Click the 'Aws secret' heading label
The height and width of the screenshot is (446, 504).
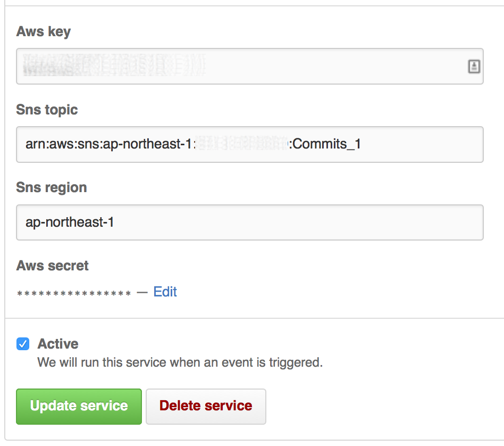(x=53, y=266)
